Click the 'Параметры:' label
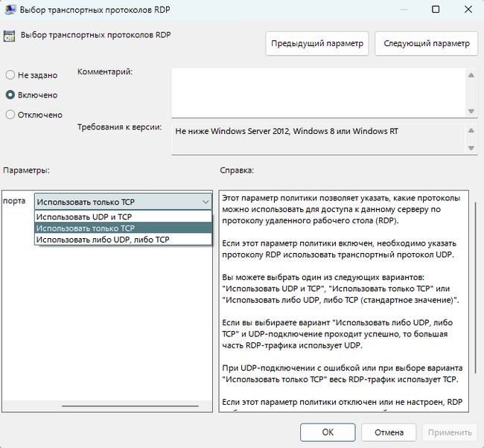 tap(26, 170)
